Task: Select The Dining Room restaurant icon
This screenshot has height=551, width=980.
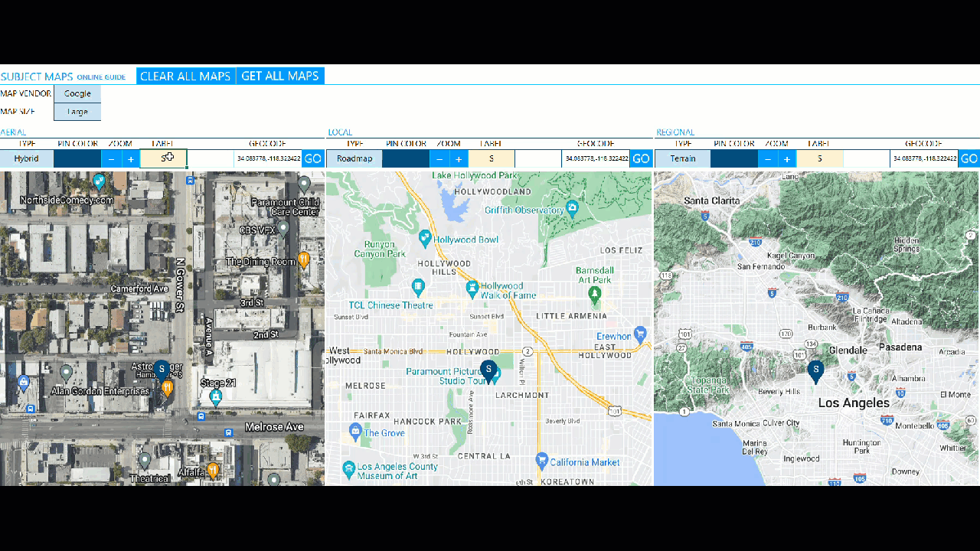Action: click(x=304, y=259)
